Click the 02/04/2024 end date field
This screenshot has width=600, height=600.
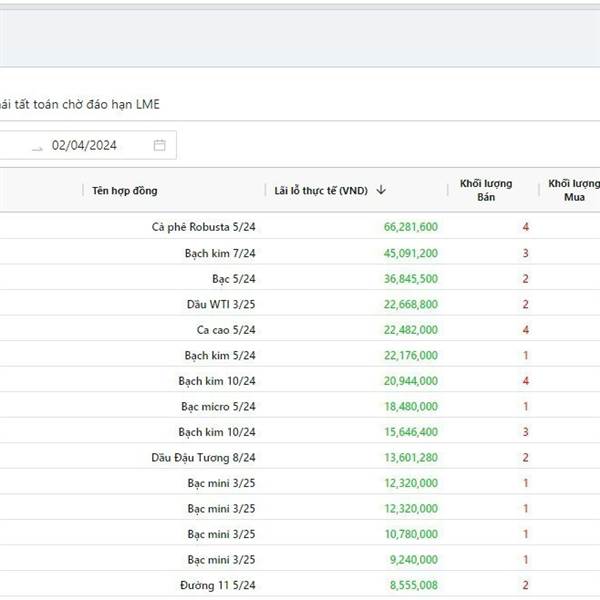pos(84,145)
